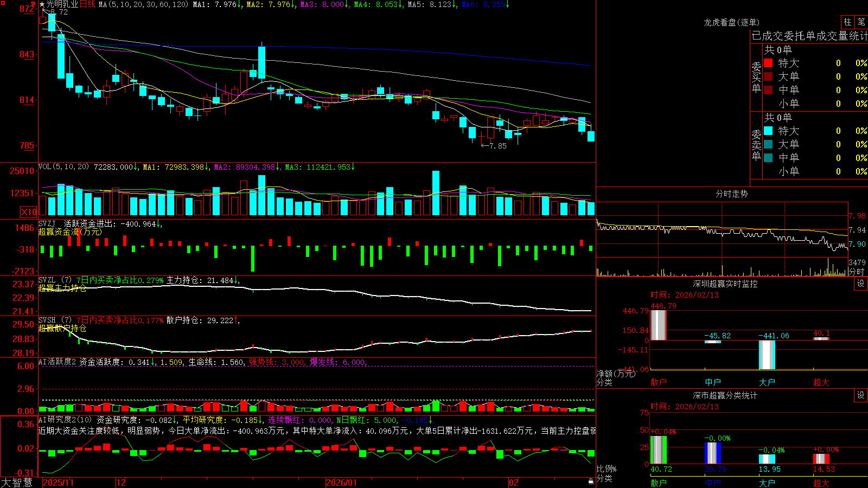Image resolution: width=868 pixels, height=488 pixels.
Task: Click the 3479 intraday volume label
Action: pos(857,262)
